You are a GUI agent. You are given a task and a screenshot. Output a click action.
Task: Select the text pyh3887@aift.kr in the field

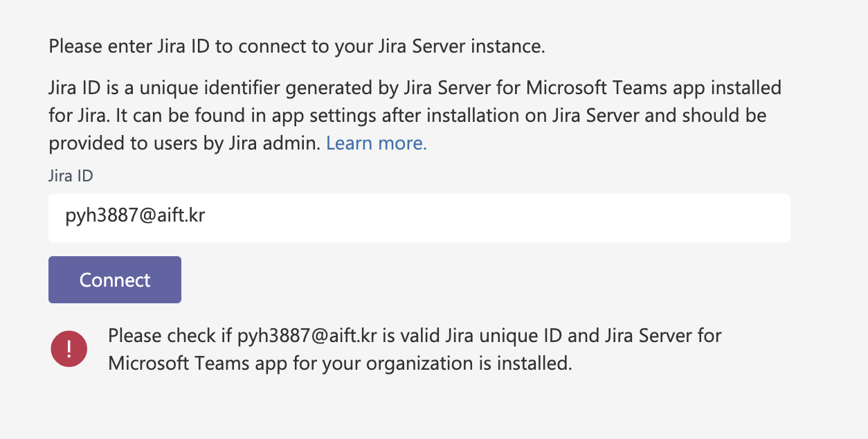coord(136,216)
